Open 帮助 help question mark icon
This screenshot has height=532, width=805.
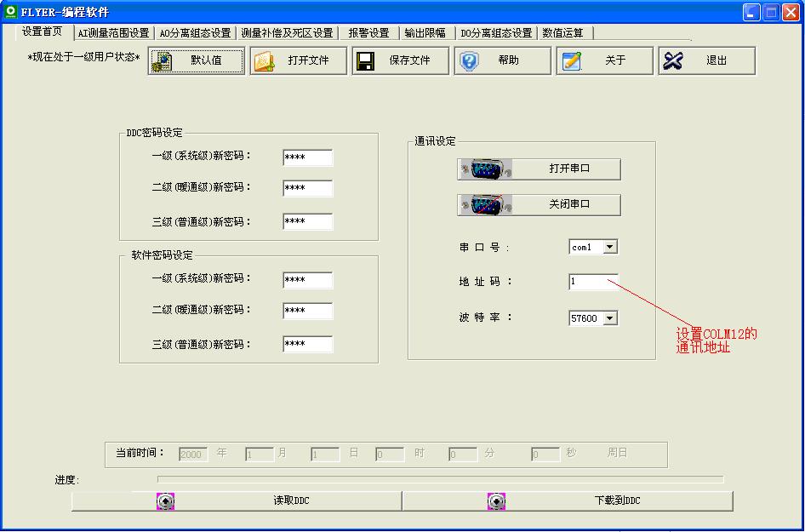[469, 61]
